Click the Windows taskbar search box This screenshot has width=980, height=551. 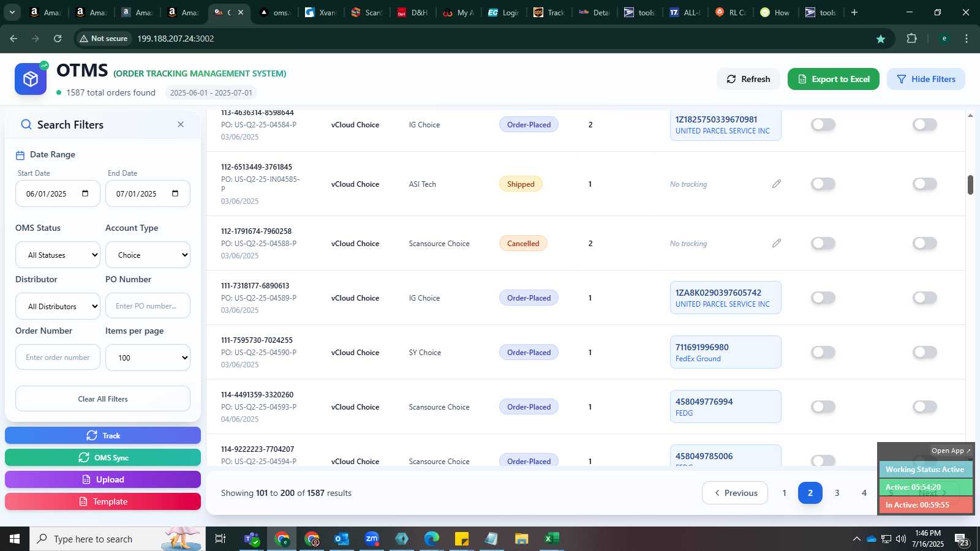pos(118,539)
